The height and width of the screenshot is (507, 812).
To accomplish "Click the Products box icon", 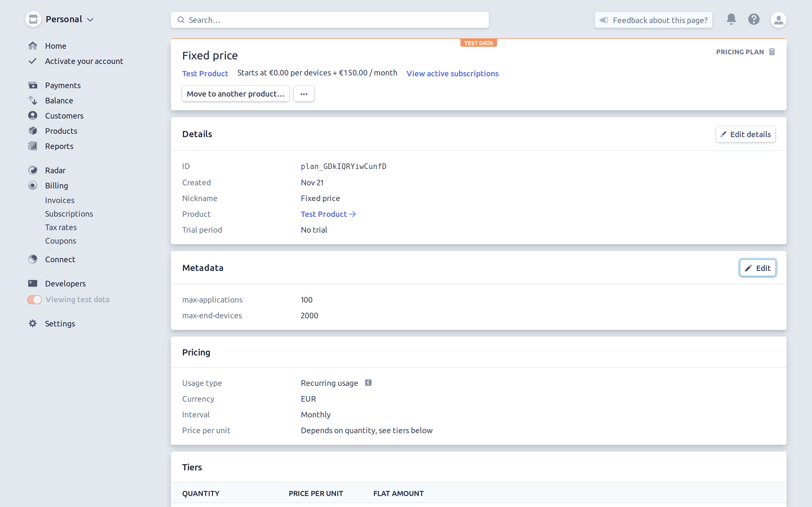I will pyautogui.click(x=32, y=131).
